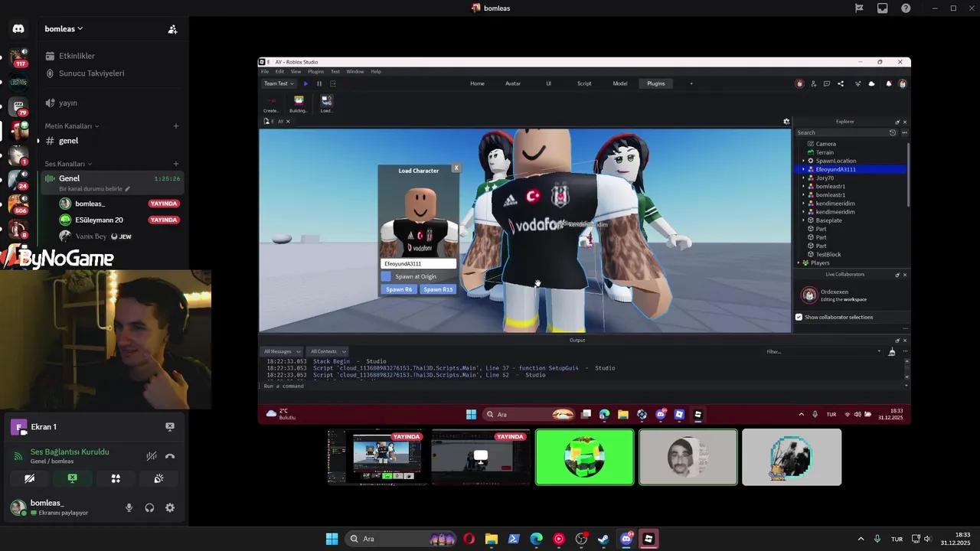The image size is (980, 551).
Task: Select the second YAYINDA stream thumbnail
Action: (x=481, y=457)
